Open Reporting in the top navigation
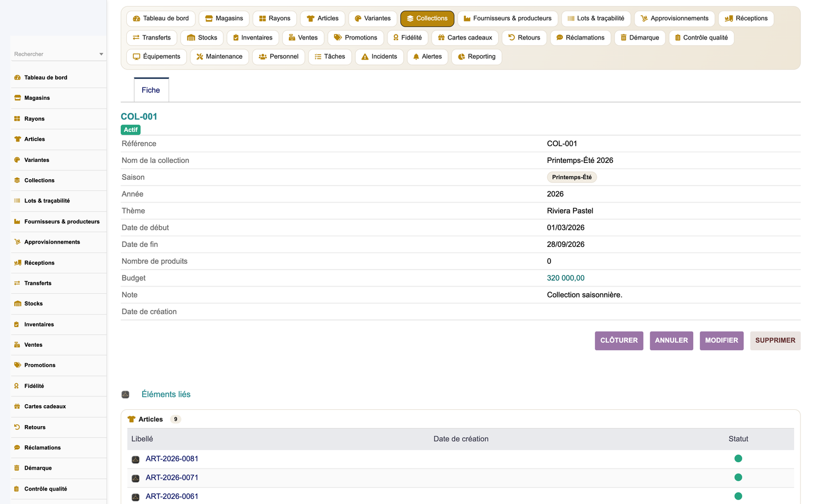The image size is (815, 504). pyautogui.click(x=477, y=57)
